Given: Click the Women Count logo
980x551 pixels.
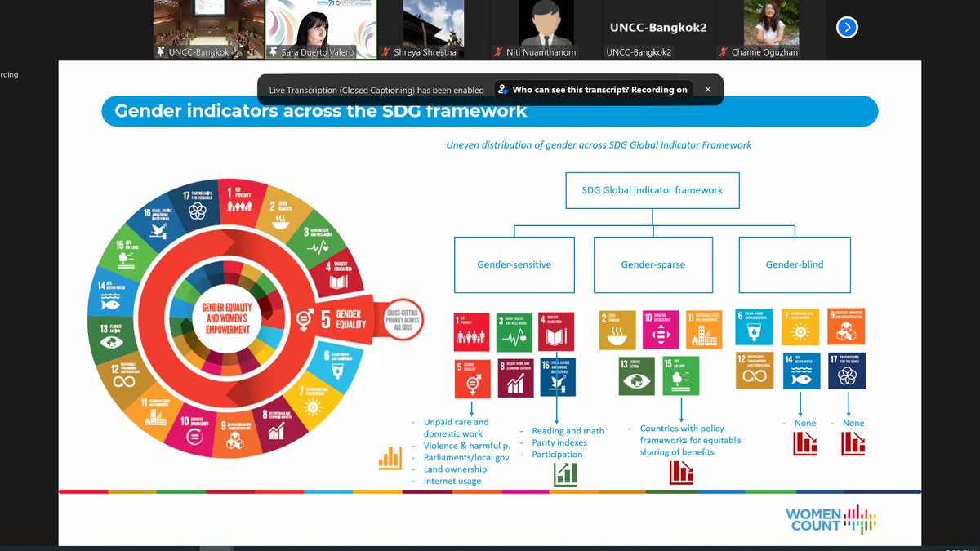Looking at the screenshot, I should coord(831,519).
